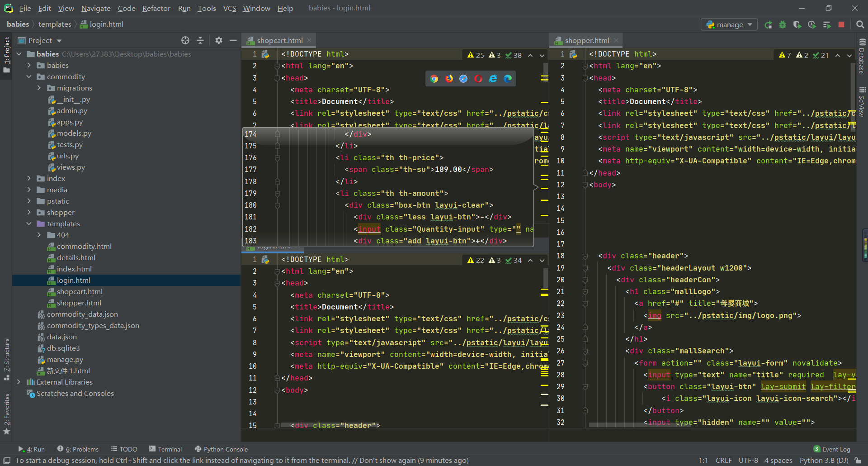Expand the shopper folder
The width and height of the screenshot is (868, 466).
(29, 212)
